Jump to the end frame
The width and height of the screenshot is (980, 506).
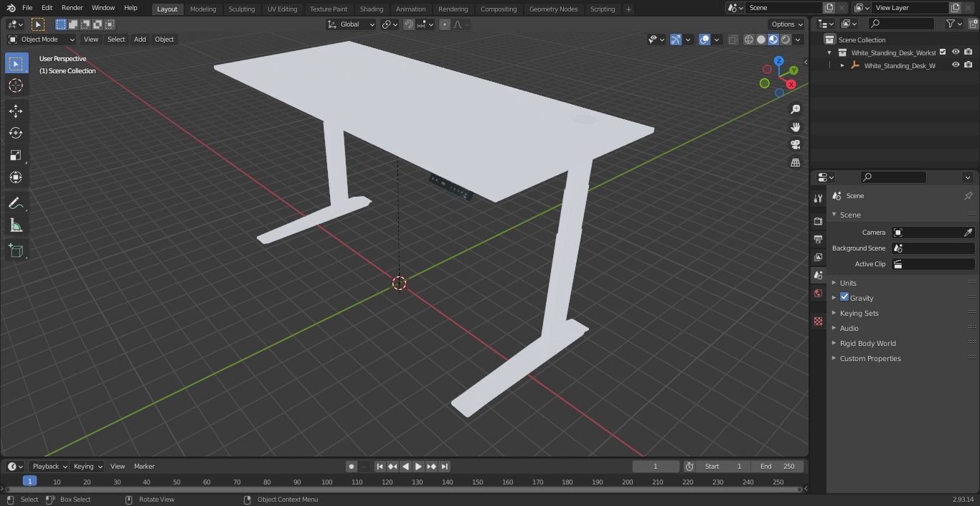[444, 467]
